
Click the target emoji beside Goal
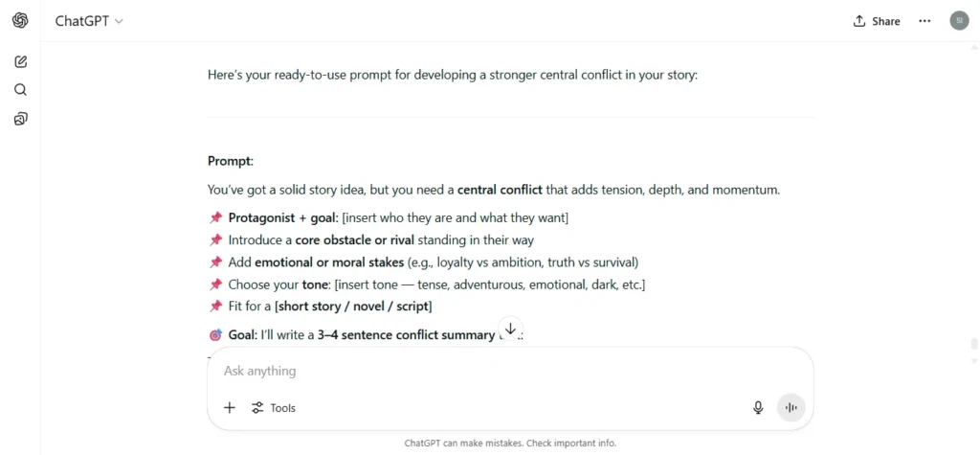point(215,335)
